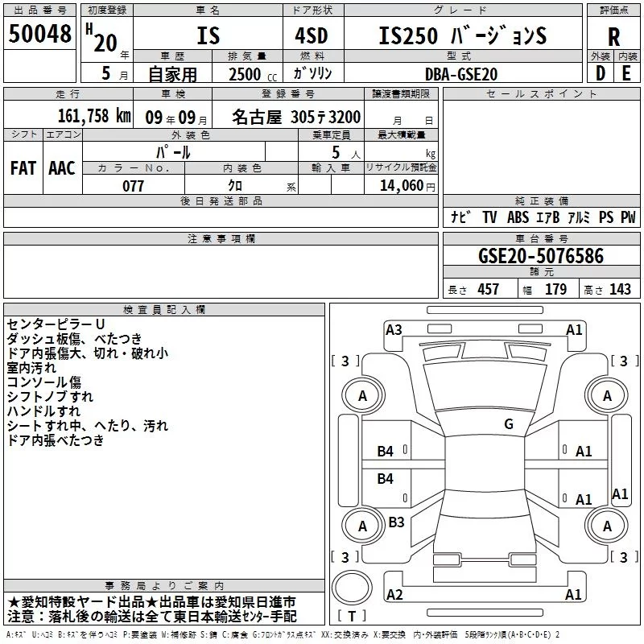The image size is (644, 644).
Task: Click note コンソール傷
Action: point(44,382)
